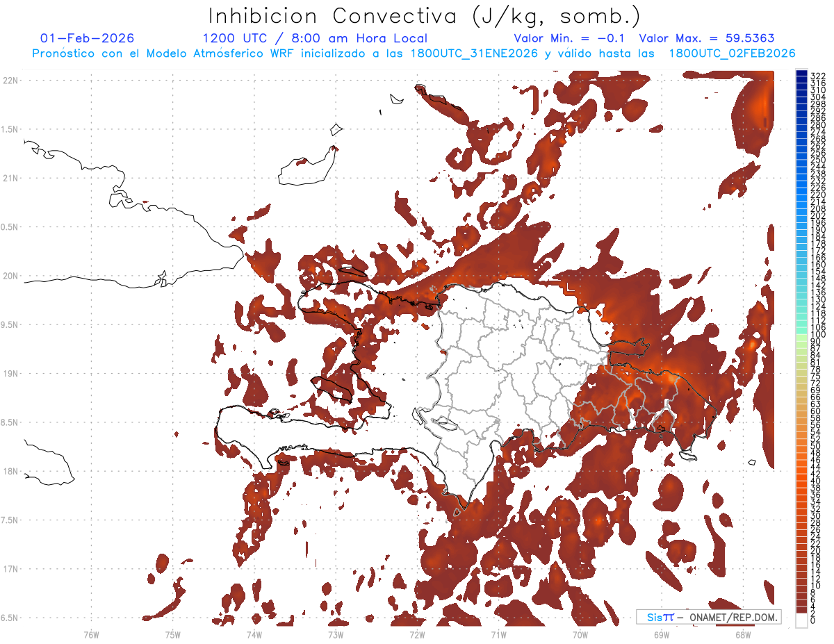Click the valid-until time '1800UTC_02FEB2026'
834x644 pixels.
click(732, 53)
